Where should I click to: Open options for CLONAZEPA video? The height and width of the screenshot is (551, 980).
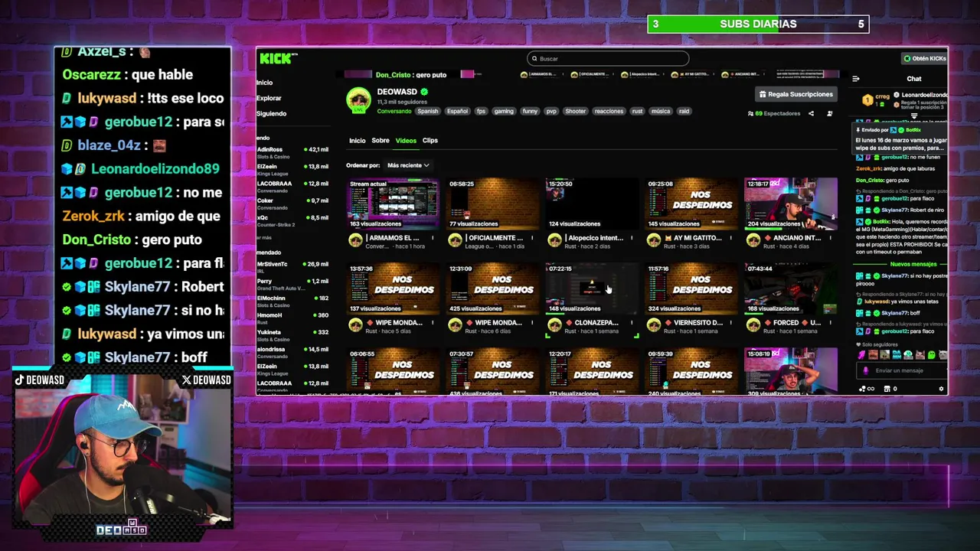[632, 323]
